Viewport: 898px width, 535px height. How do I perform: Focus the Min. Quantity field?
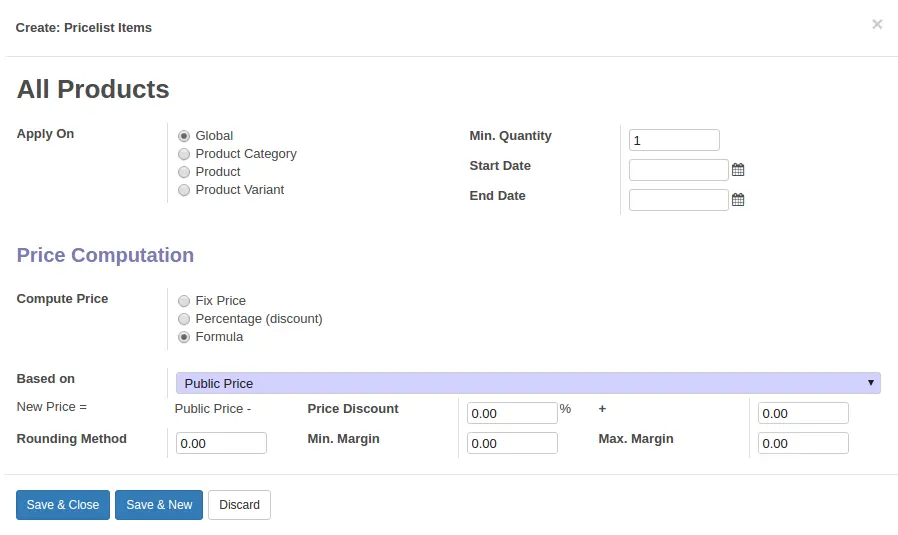pyautogui.click(x=674, y=140)
